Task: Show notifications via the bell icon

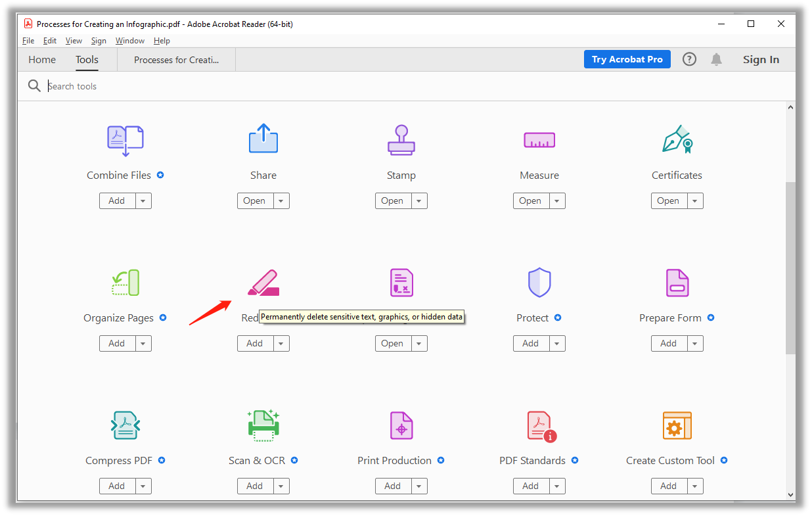Action: point(717,59)
